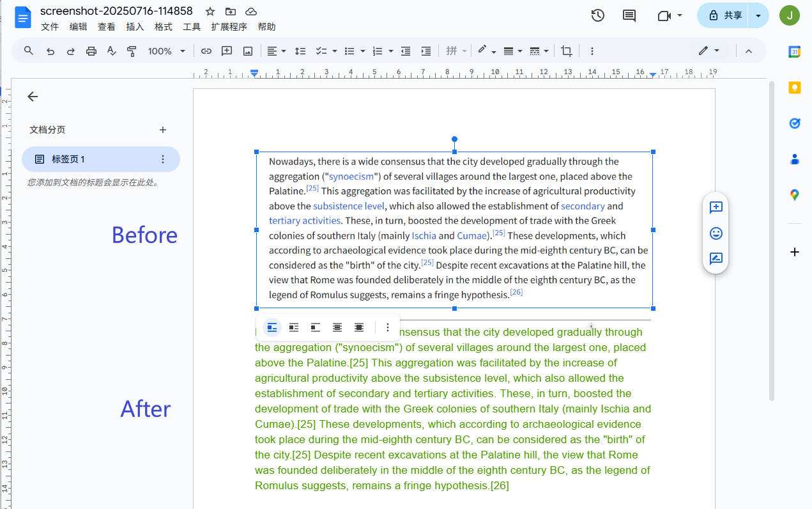Open the 插入 menu

click(135, 27)
